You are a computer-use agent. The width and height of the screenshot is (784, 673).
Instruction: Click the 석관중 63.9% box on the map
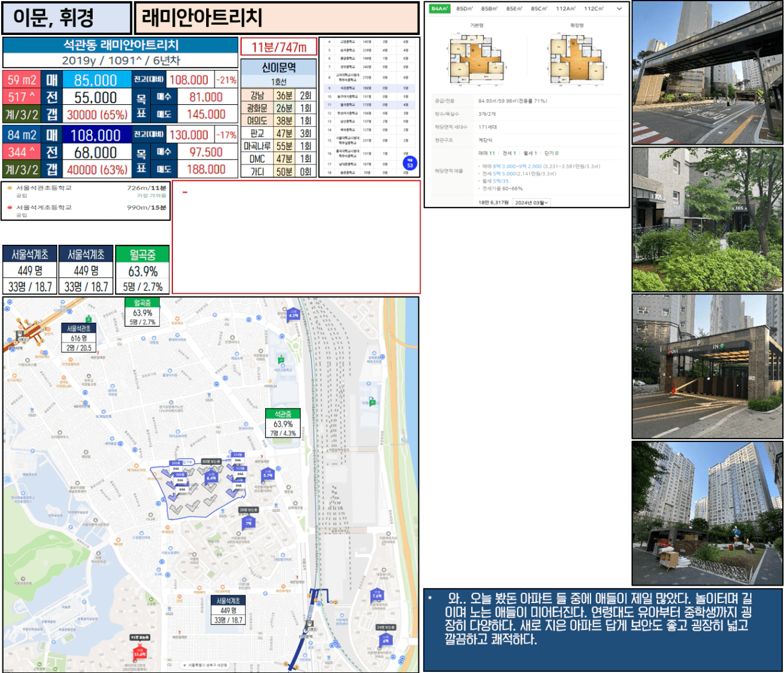[283, 423]
